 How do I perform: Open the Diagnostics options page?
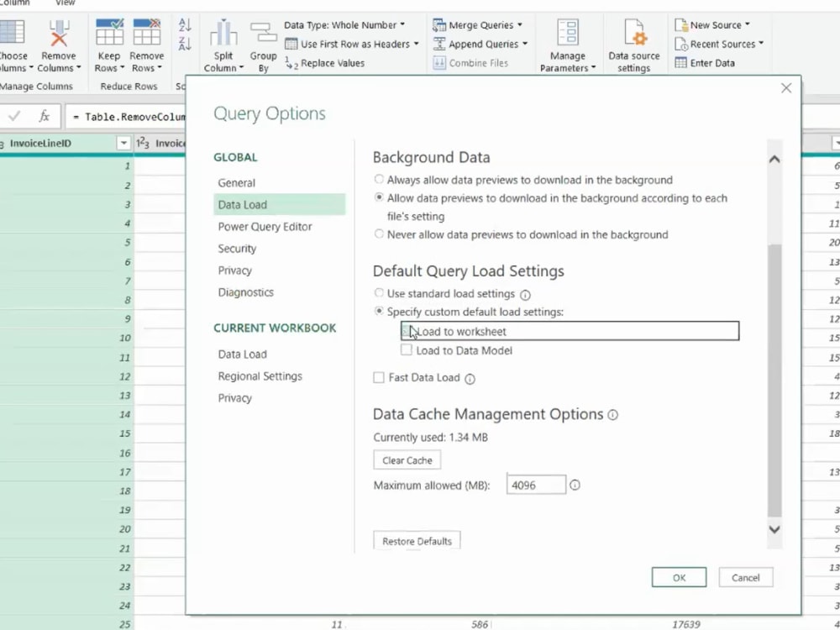[x=245, y=292]
